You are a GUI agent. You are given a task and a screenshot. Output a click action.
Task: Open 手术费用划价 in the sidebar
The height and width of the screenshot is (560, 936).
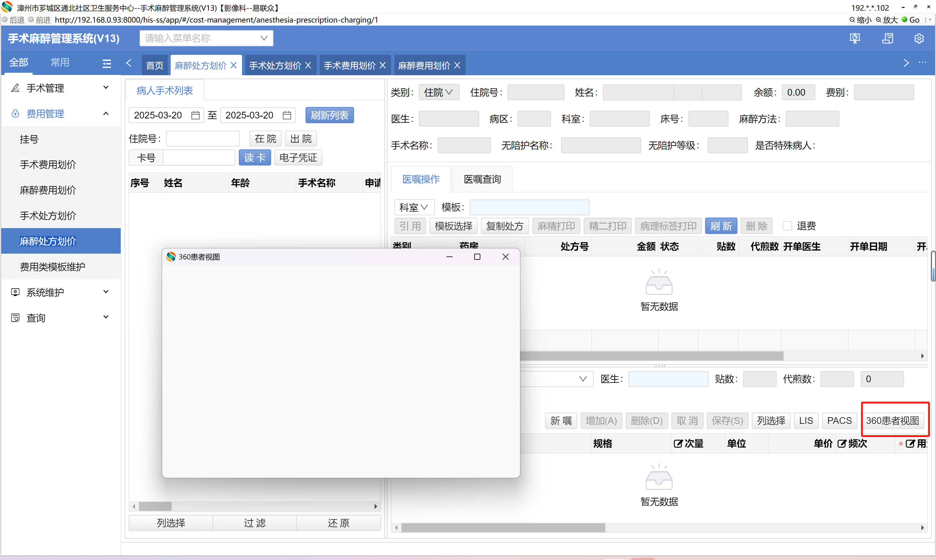48,164
